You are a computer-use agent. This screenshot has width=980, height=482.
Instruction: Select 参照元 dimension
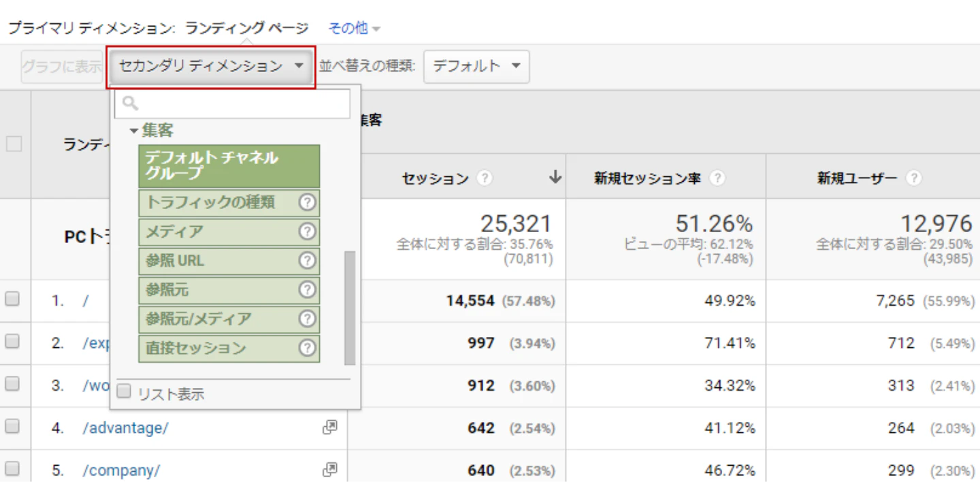coord(229,290)
